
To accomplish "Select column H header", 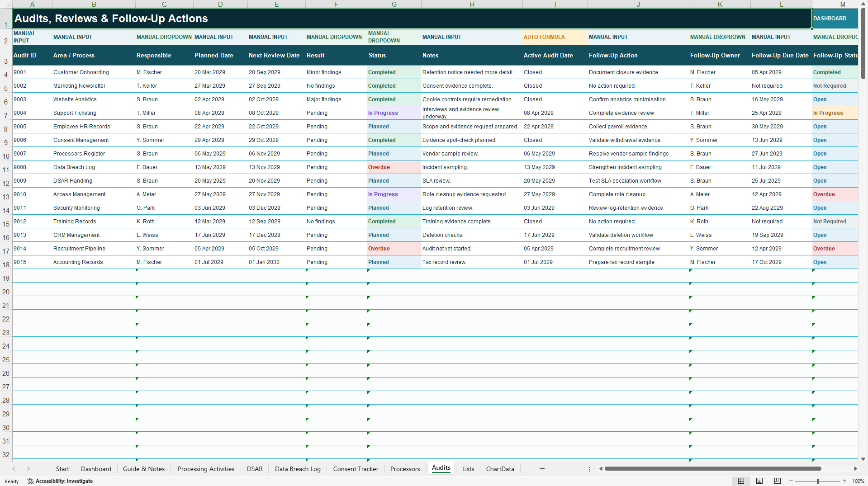I will tap(472, 4).
